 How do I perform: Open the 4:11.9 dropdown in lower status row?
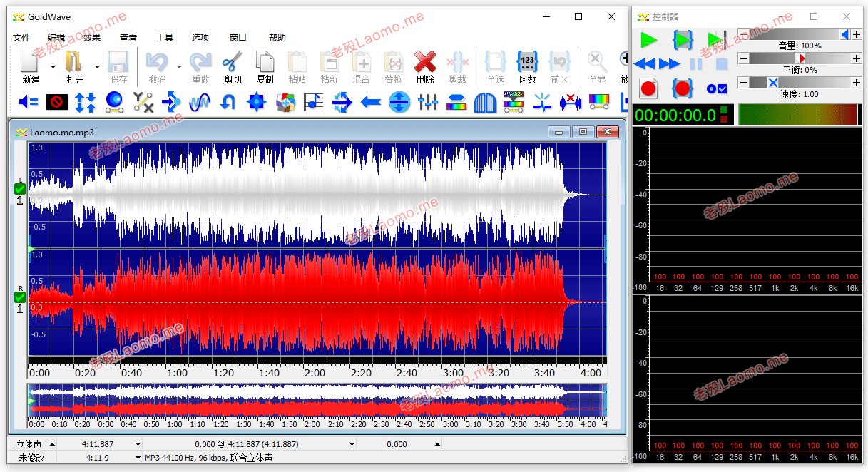click(x=138, y=458)
